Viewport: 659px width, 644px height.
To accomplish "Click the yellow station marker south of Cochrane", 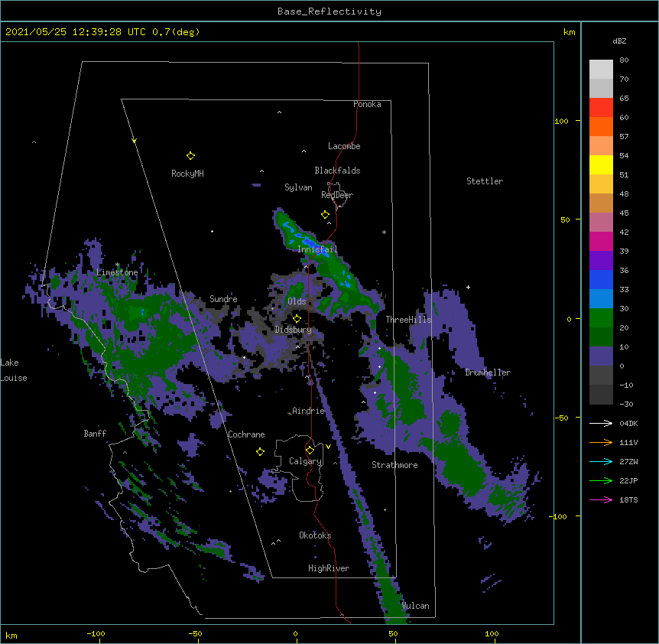I will coord(260,452).
